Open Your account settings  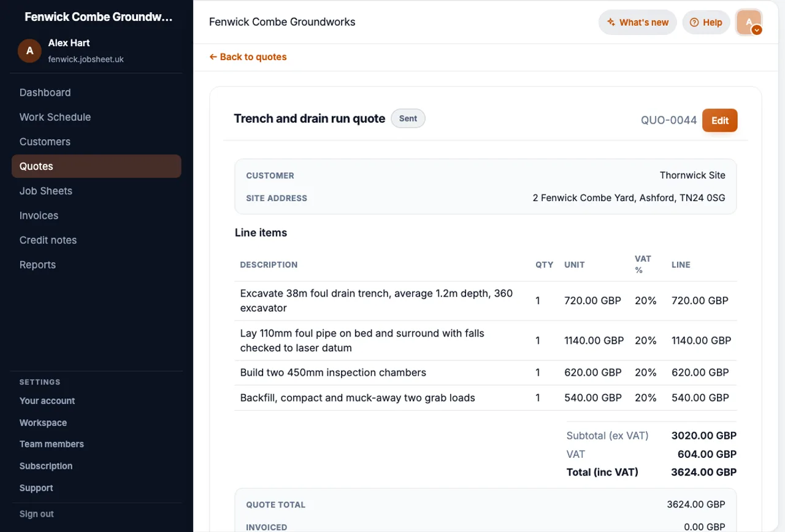tap(47, 401)
